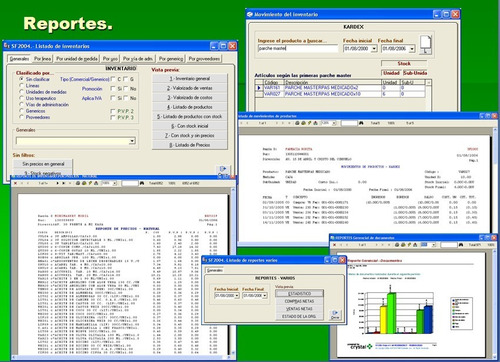Click red X icon in Gerencial report toolbar
Screen dimensions: 500x362
(335, 245)
